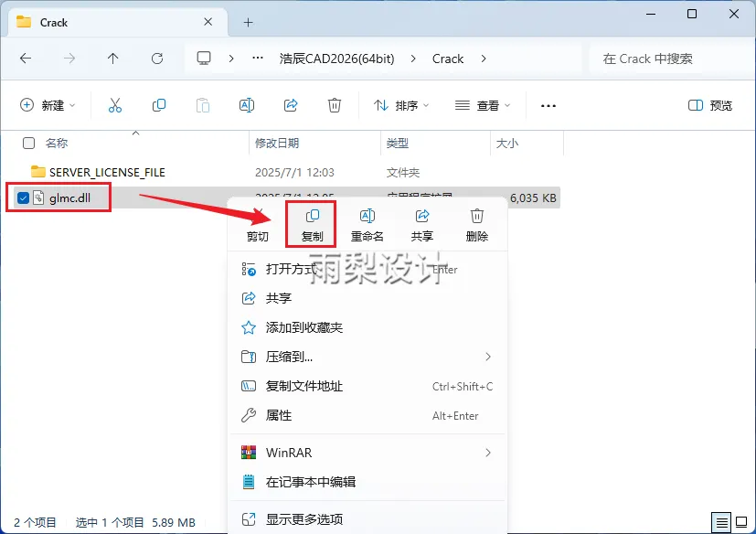756x534 pixels.
Task: Sort by the 类型 column header
Action: (x=398, y=143)
